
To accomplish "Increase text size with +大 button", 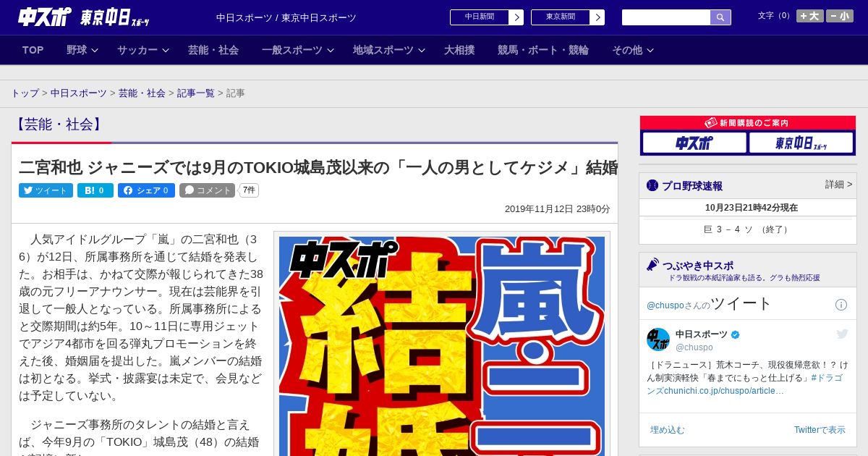I will coord(809,16).
